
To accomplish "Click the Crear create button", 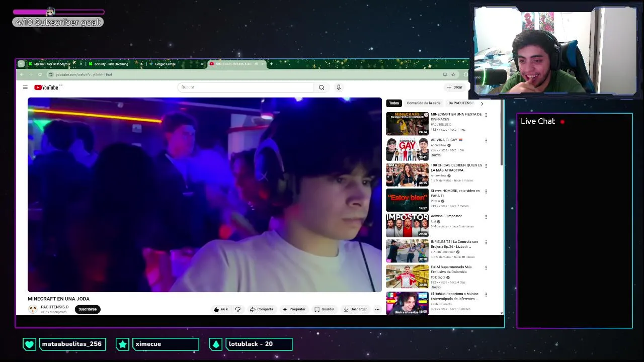I will 454,87.
